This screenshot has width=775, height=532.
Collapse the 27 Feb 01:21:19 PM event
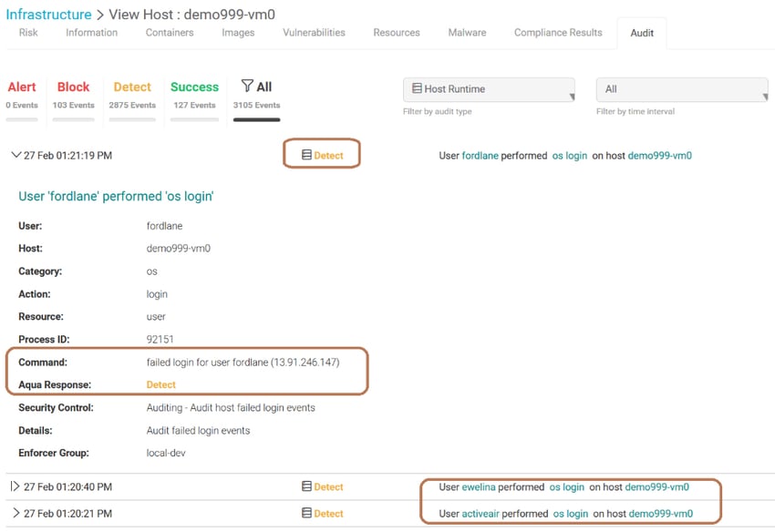coord(15,155)
